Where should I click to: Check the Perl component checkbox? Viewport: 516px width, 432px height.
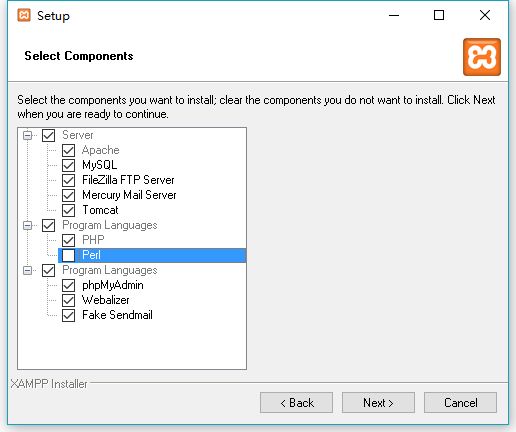click(x=68, y=255)
